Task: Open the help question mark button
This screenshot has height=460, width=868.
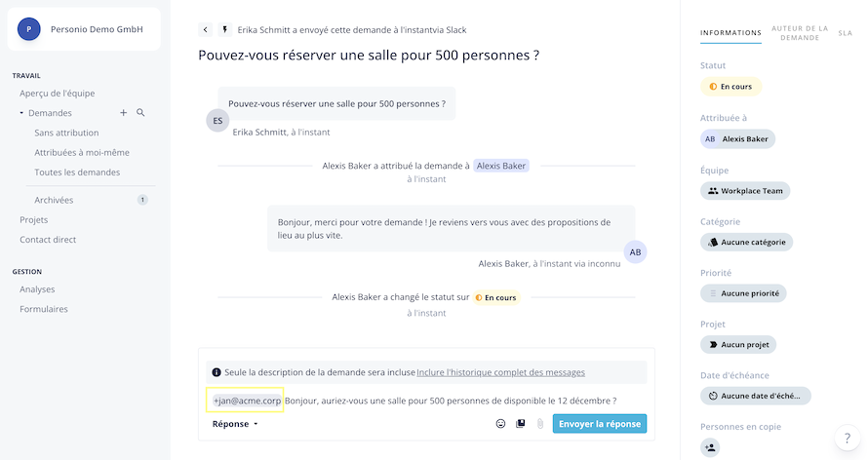Action: click(847, 438)
